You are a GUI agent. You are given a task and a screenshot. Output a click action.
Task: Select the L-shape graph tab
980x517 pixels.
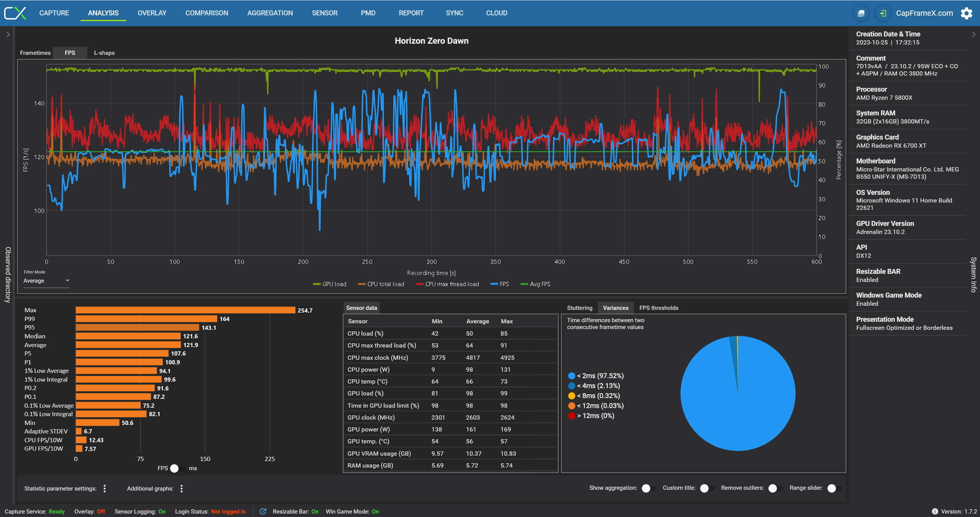(104, 53)
